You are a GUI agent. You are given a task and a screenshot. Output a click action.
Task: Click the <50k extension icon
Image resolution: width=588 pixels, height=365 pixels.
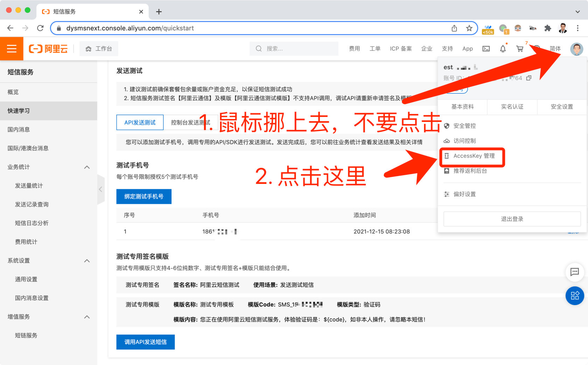point(488,29)
